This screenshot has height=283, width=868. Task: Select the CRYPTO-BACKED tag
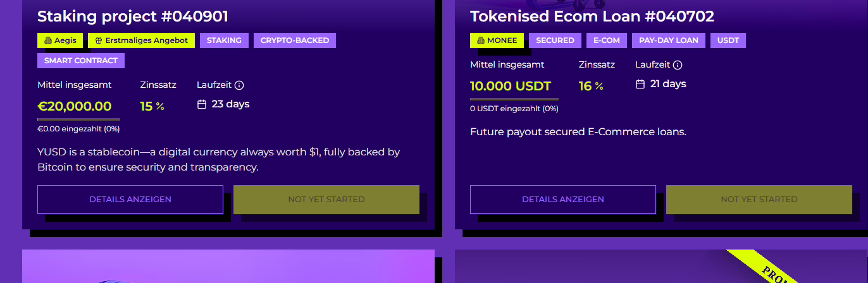tap(295, 40)
